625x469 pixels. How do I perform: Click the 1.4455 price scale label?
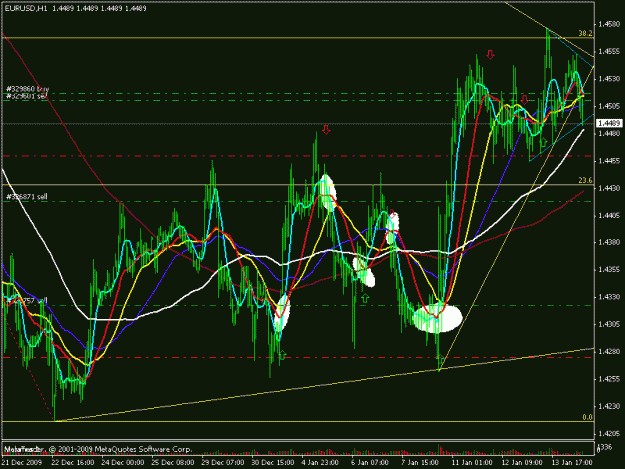click(x=609, y=161)
